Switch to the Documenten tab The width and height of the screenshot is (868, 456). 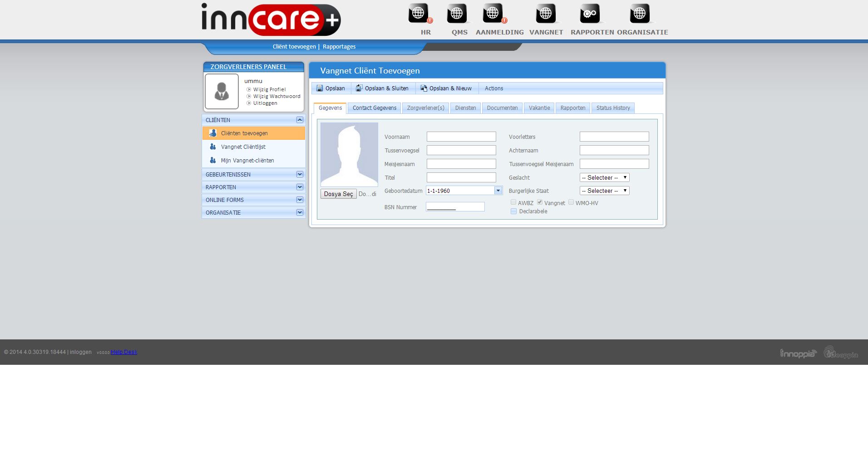(502, 108)
